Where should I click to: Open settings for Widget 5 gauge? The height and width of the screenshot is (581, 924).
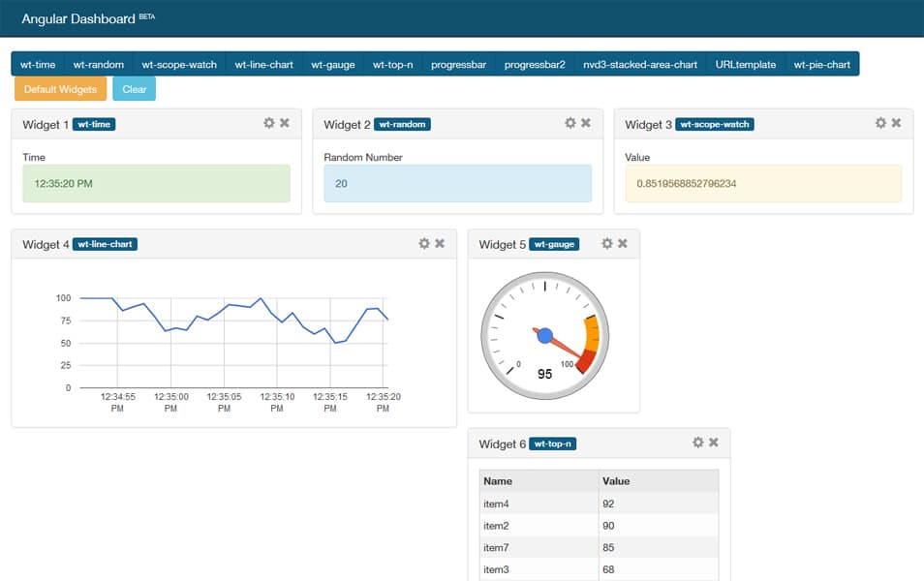(607, 243)
